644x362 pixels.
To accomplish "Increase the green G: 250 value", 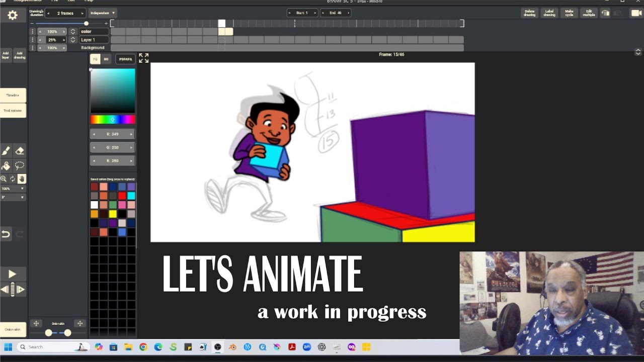I will click(x=131, y=148).
